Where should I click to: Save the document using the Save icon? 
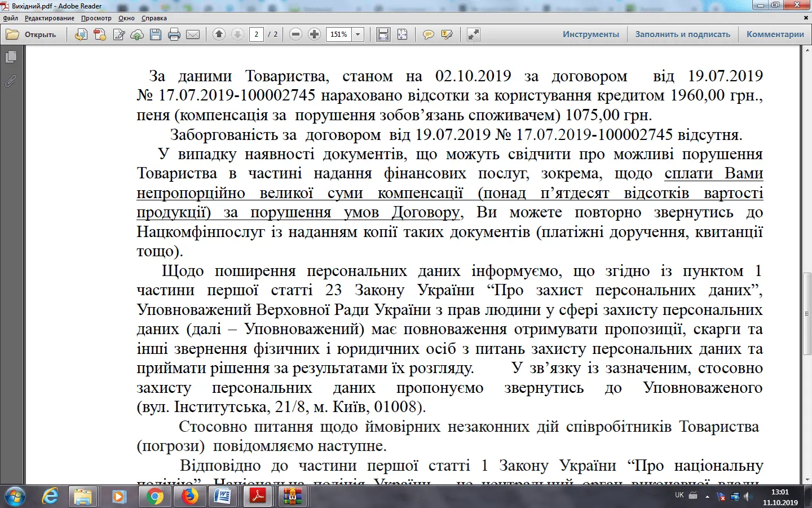point(155,34)
